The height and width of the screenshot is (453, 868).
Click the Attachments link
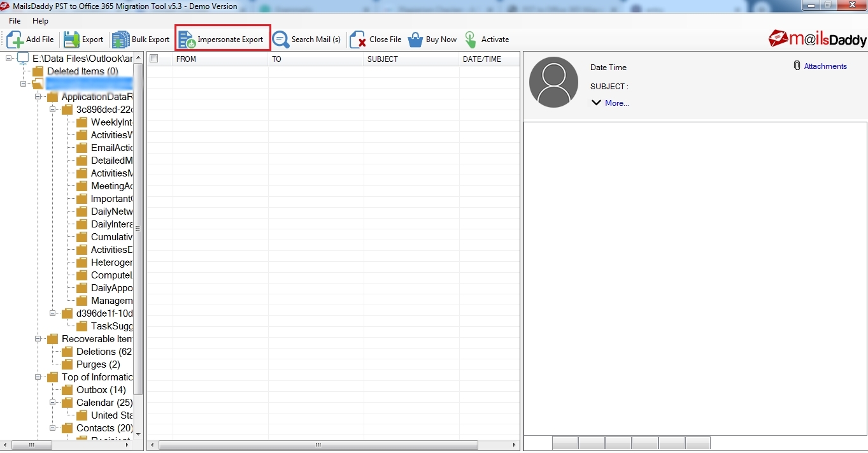825,66
